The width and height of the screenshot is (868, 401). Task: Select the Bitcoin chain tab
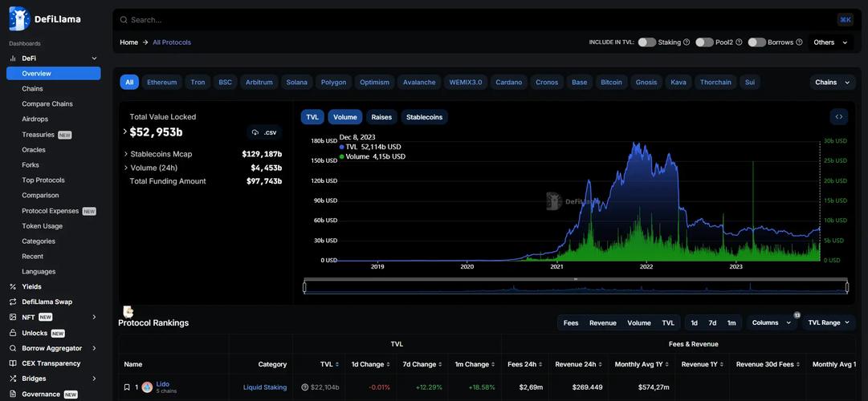click(611, 82)
